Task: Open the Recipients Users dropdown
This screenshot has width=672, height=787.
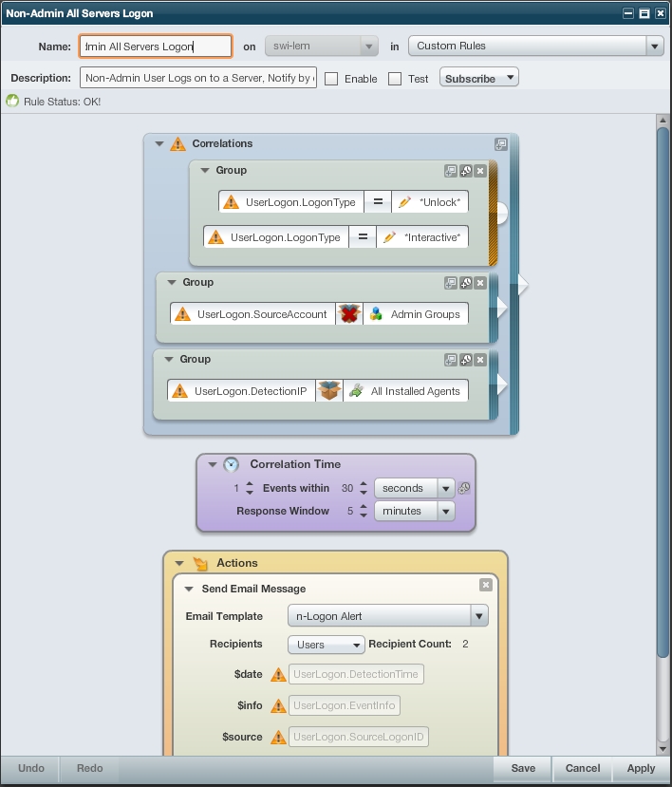Action: 327,645
